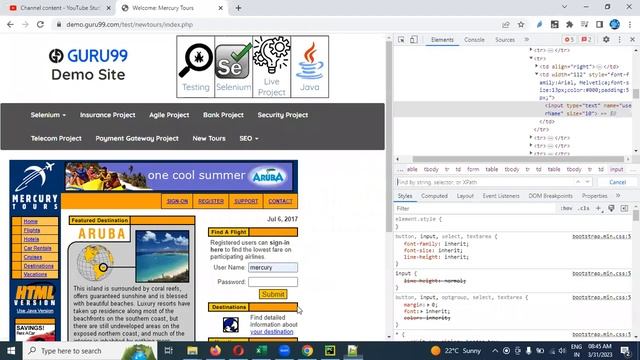
Task: Click the issues count badge in DevTools
Action: [x=586, y=40]
